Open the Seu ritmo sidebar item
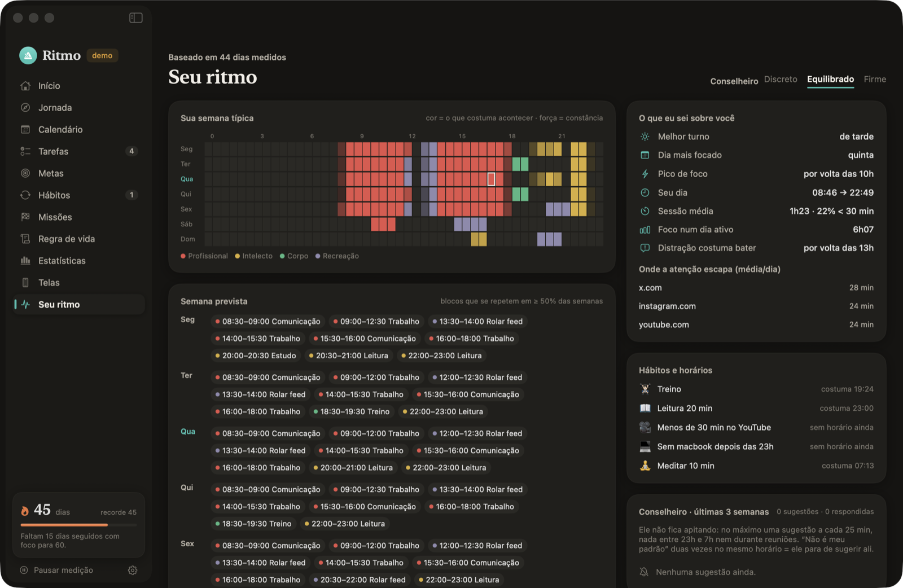This screenshot has width=903, height=588. pyautogui.click(x=79, y=305)
